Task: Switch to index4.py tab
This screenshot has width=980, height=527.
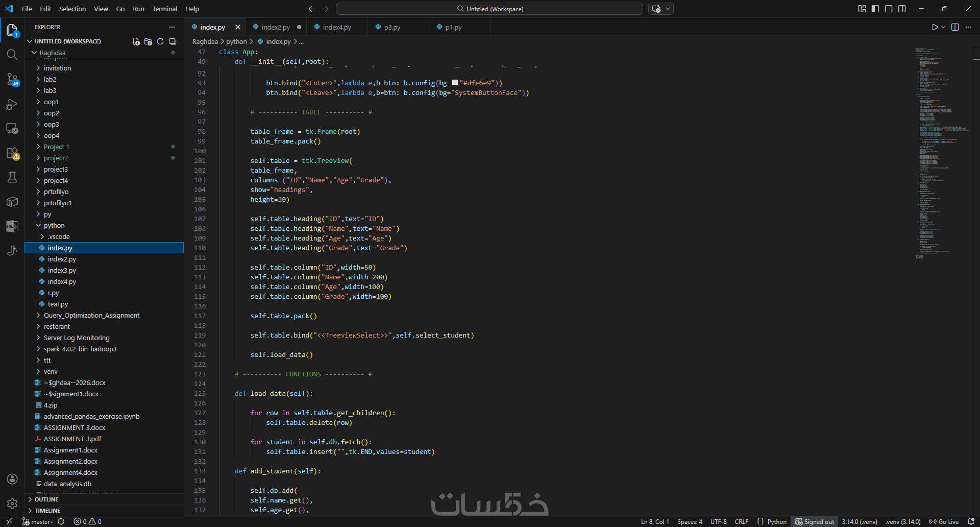Action: [337, 27]
